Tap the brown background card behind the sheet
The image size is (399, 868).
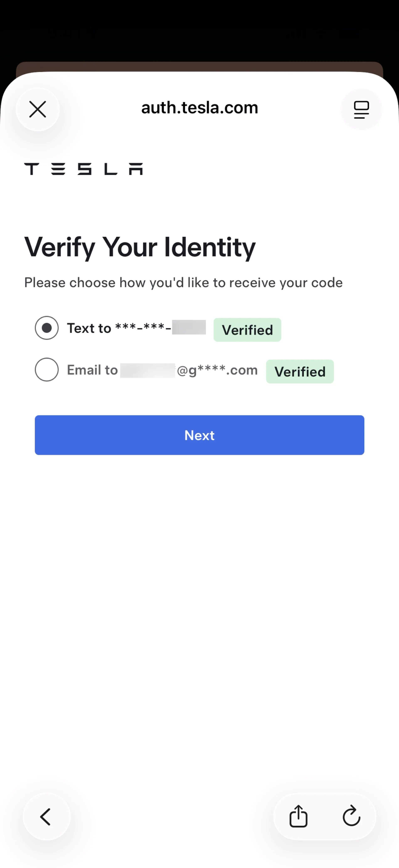199,66
